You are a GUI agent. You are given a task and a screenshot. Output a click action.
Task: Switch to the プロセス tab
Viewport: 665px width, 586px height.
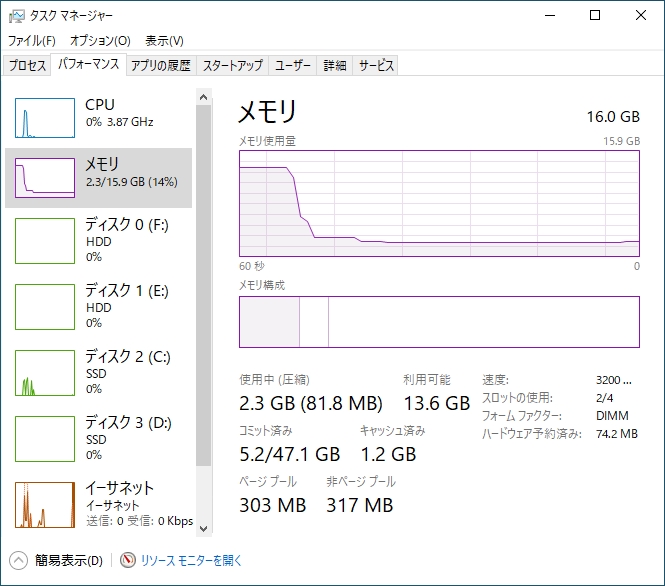[27, 66]
